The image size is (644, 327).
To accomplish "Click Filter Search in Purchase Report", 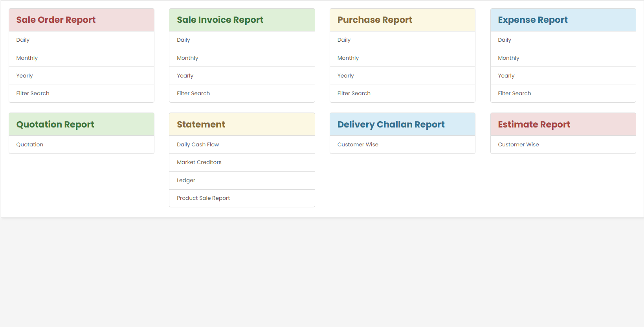I will 354,94.
